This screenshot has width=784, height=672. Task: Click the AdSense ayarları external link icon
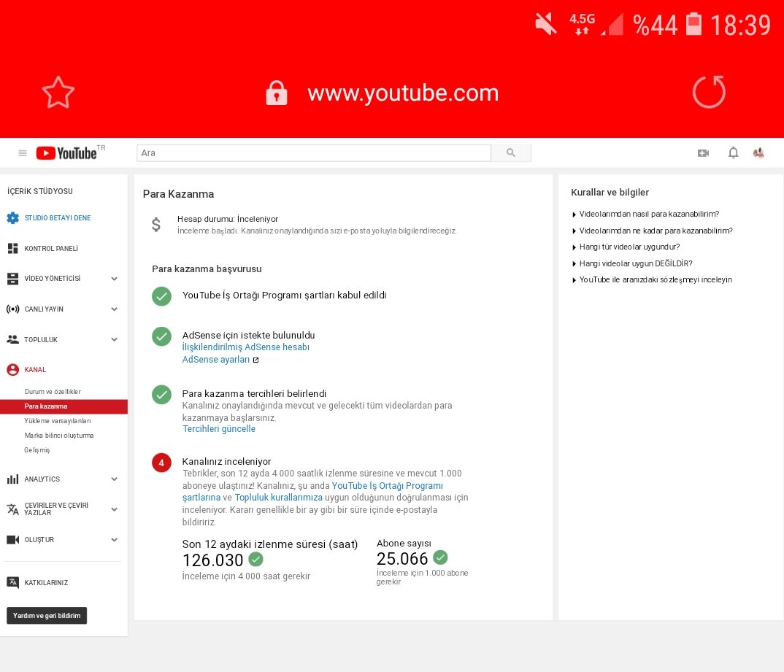coord(255,360)
